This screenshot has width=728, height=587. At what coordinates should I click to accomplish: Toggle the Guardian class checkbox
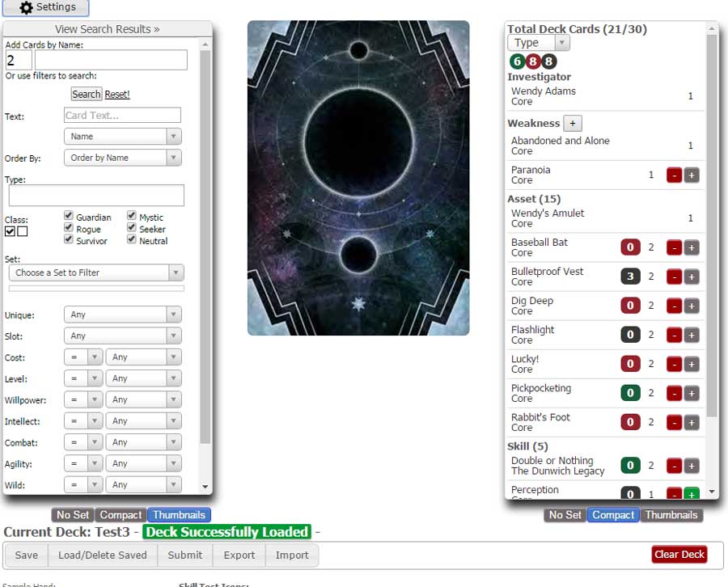69,216
